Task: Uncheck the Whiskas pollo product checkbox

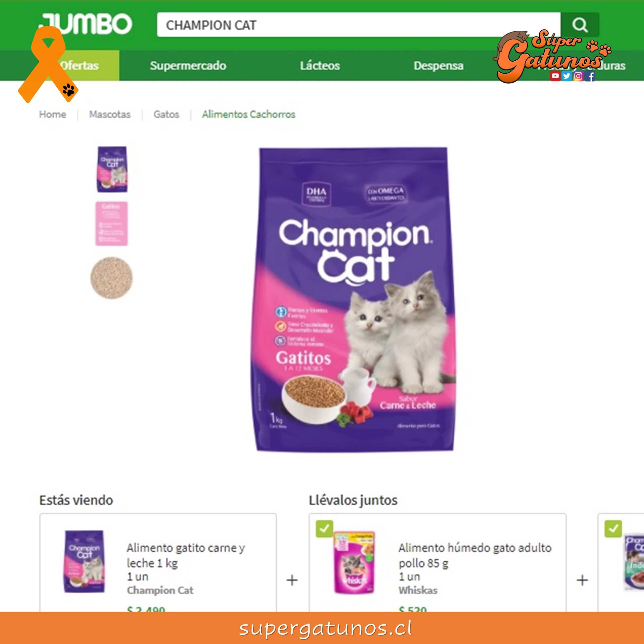Action: tap(324, 528)
